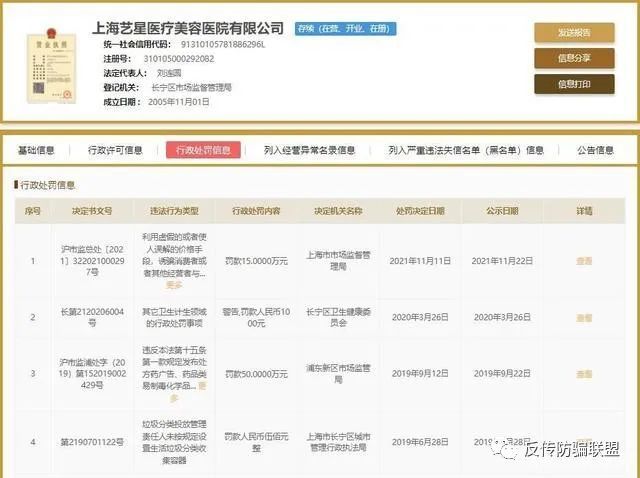Switch to the 公告信息 tab
Image resolution: width=640 pixels, height=478 pixels.
(595, 150)
